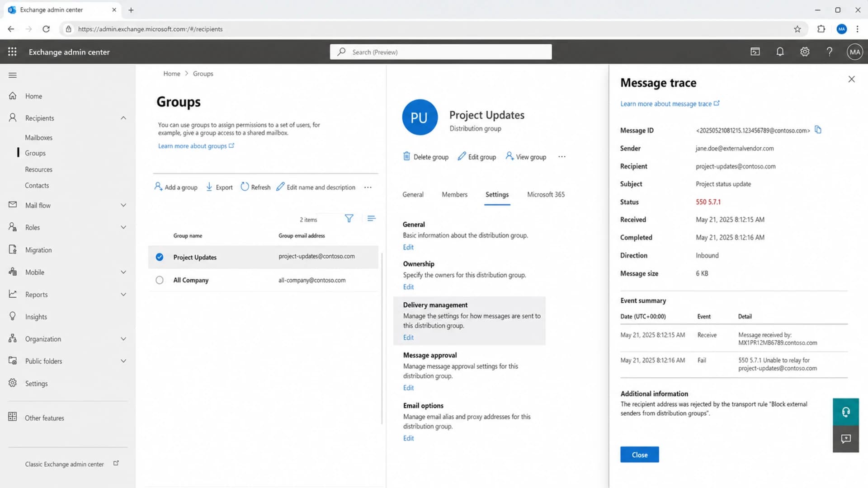Sort by Group name column header
This screenshot has width=868, height=488.
pos(188,236)
